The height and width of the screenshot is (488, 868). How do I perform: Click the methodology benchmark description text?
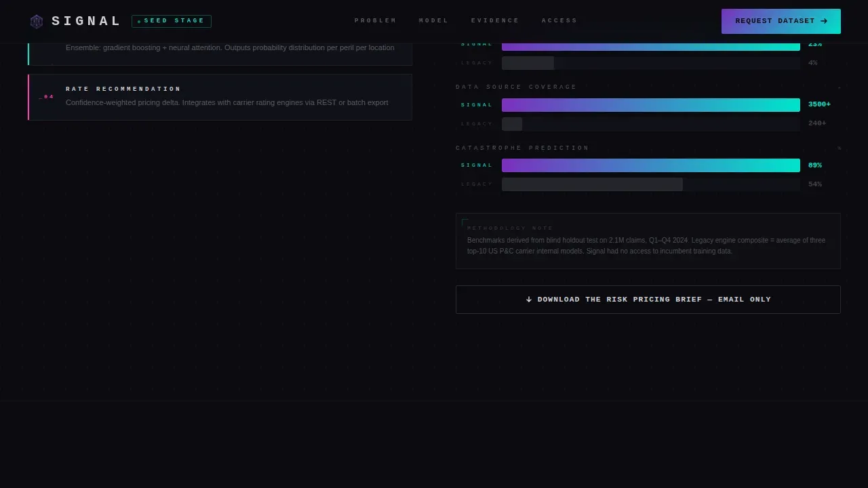pyautogui.click(x=646, y=245)
